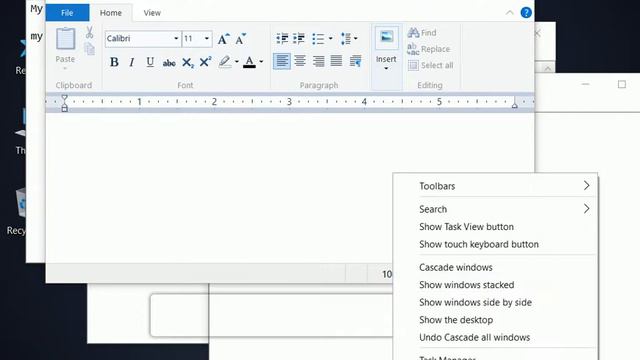Open the line spacing dropdown arrow
Screen dimensions: 640x360
point(356,39)
